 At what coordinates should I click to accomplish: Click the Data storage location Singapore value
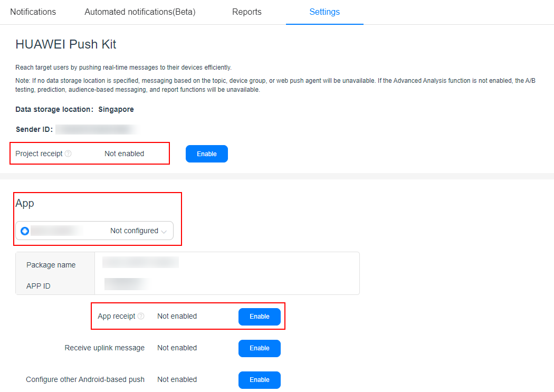click(116, 110)
